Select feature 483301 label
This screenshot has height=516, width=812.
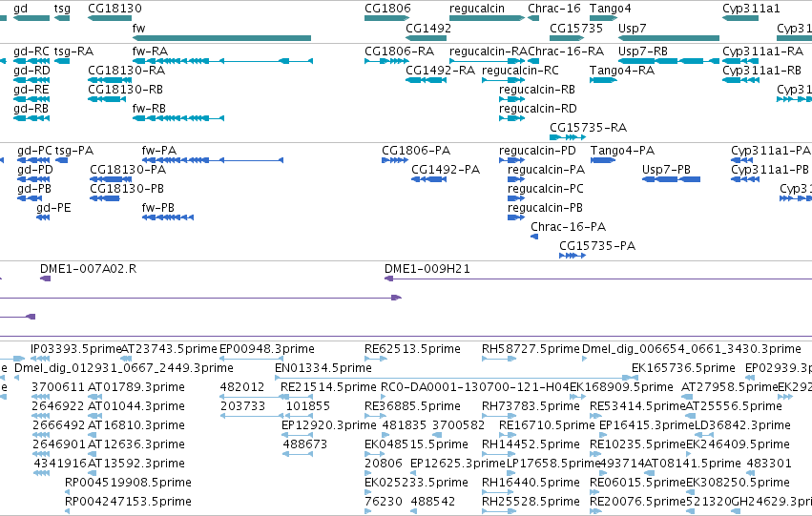[768, 464]
